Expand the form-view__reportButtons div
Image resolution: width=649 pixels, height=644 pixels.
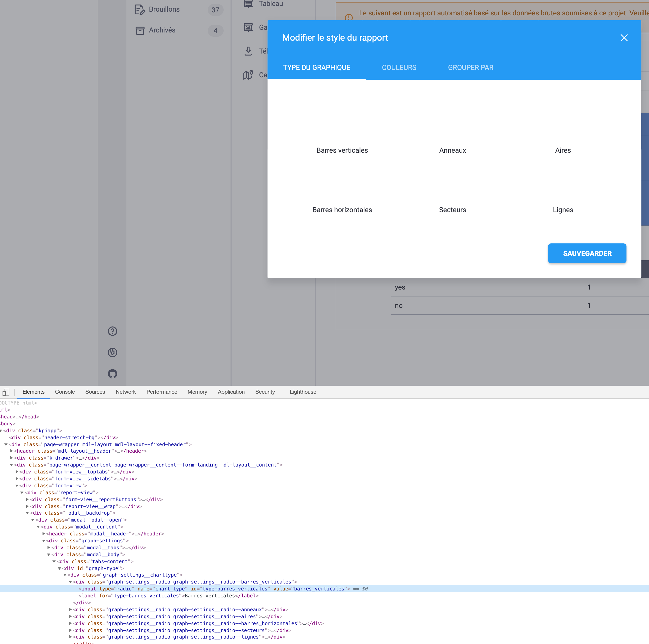[28, 499]
